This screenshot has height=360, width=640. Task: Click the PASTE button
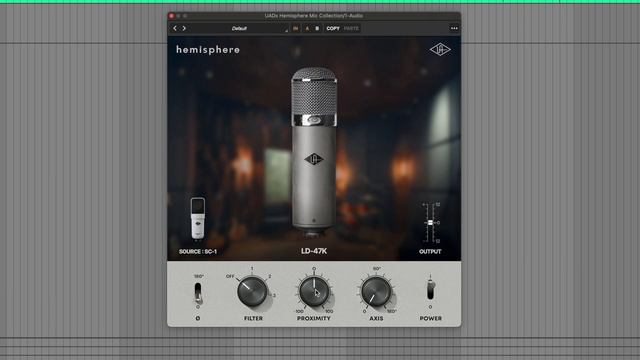pos(351,28)
